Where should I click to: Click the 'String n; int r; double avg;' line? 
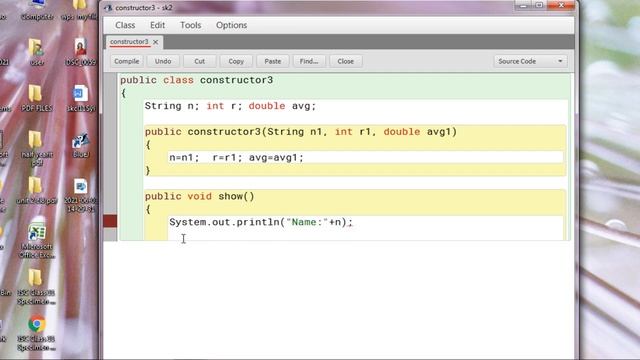230,106
